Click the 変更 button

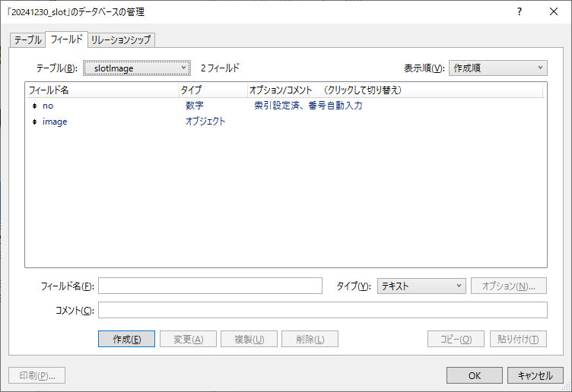click(x=188, y=339)
